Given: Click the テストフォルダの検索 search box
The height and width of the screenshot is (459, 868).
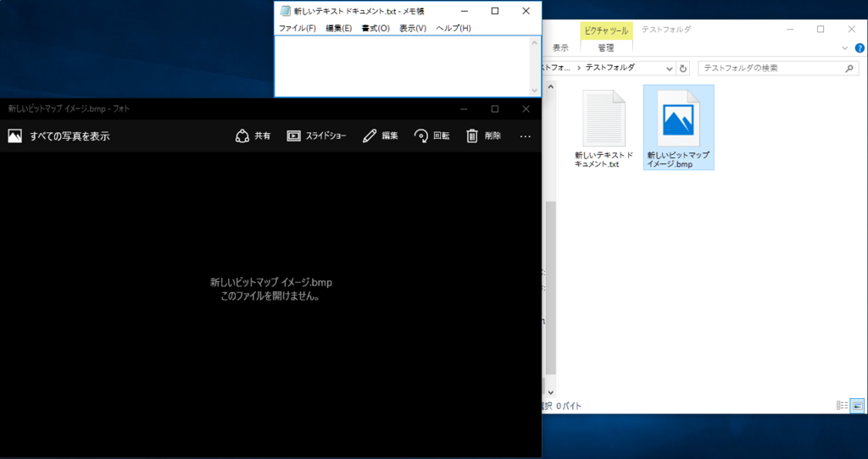Looking at the screenshot, I should coord(778,69).
